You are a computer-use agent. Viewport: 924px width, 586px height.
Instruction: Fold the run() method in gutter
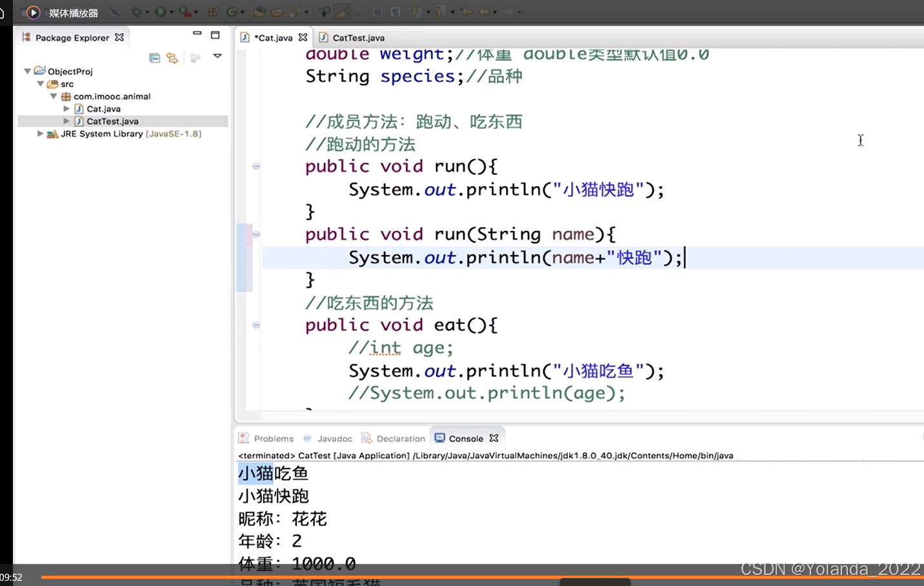(256, 167)
